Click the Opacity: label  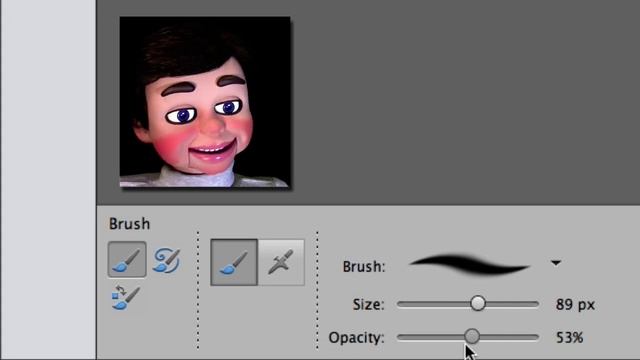point(356,338)
